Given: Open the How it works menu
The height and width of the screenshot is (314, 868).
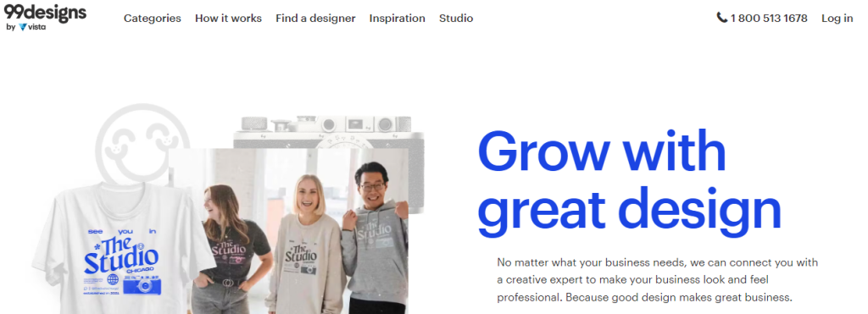Looking at the screenshot, I should click(228, 19).
